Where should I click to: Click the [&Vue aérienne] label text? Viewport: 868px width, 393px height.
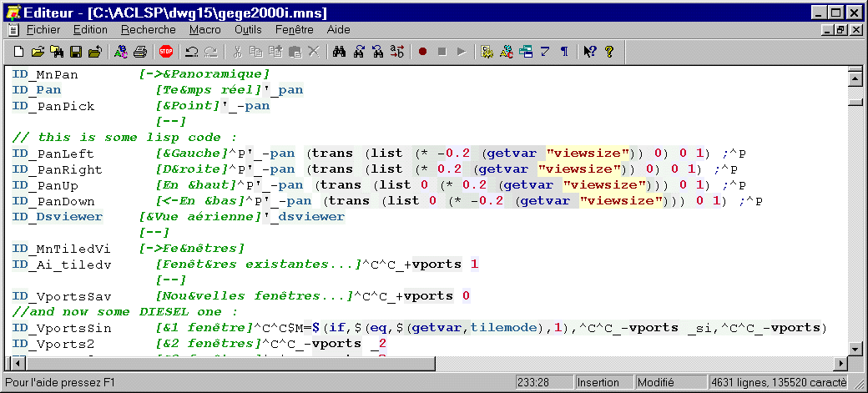[201, 217]
